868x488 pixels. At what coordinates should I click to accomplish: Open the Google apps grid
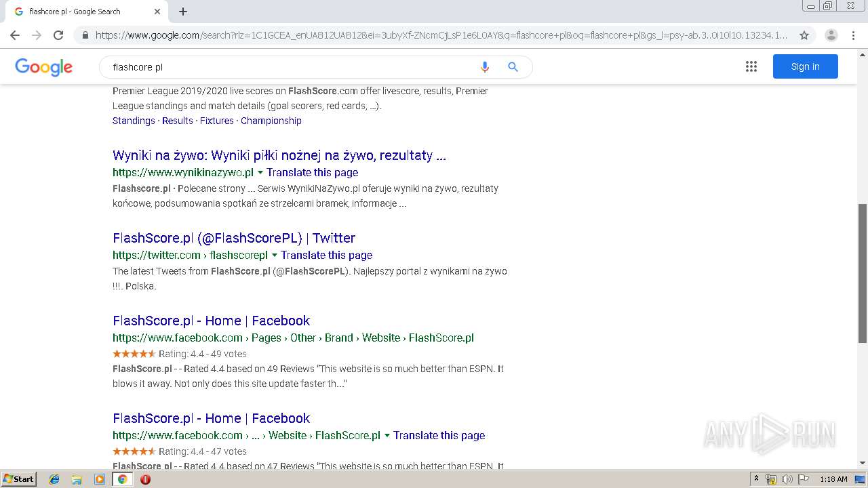pos(751,66)
